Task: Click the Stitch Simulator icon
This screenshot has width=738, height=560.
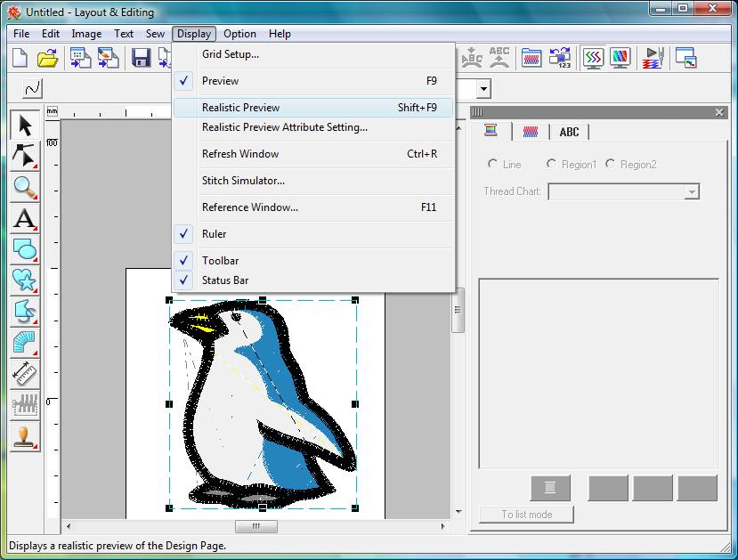Action: (x=653, y=58)
